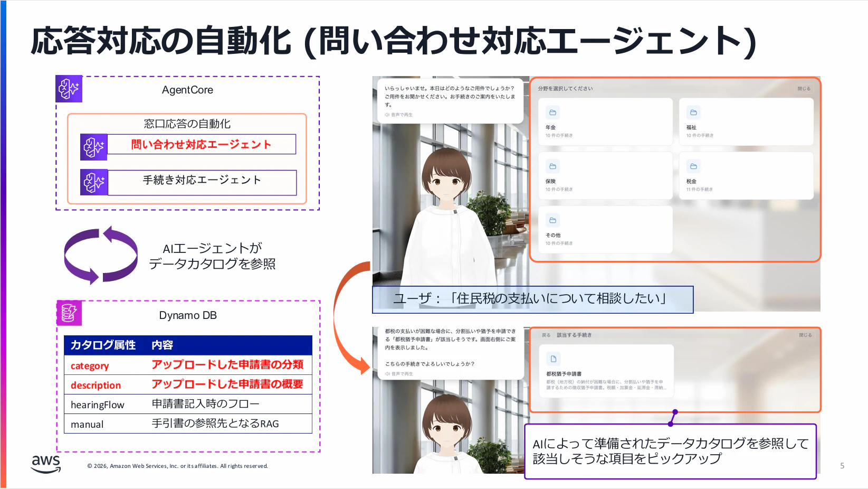Click the アップロードした申請書の分類 cell

pos(227,365)
